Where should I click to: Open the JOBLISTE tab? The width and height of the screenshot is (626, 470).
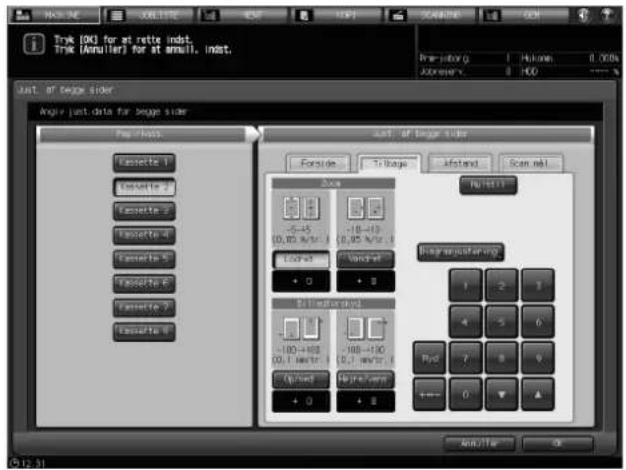pos(150,16)
